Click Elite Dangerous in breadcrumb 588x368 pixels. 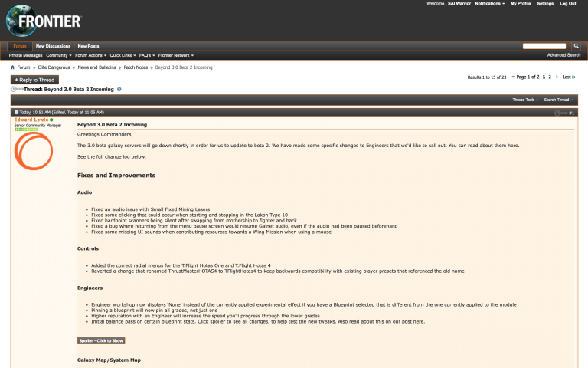point(54,67)
